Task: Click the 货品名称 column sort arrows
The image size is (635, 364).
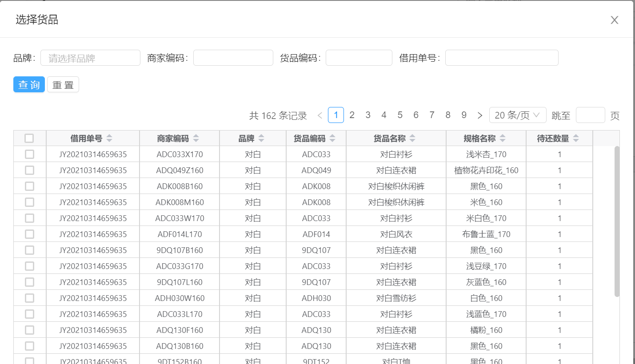Action: tap(412, 138)
